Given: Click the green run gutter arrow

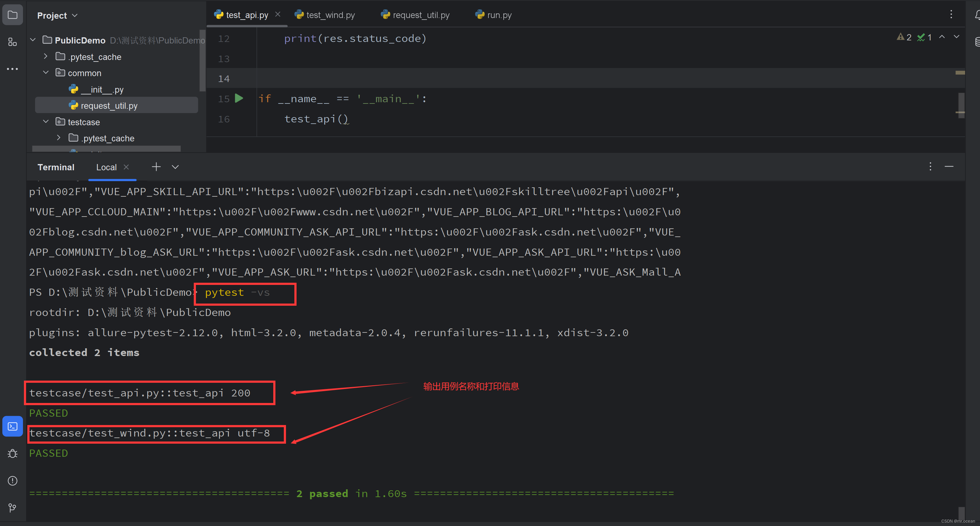Looking at the screenshot, I should tap(239, 98).
